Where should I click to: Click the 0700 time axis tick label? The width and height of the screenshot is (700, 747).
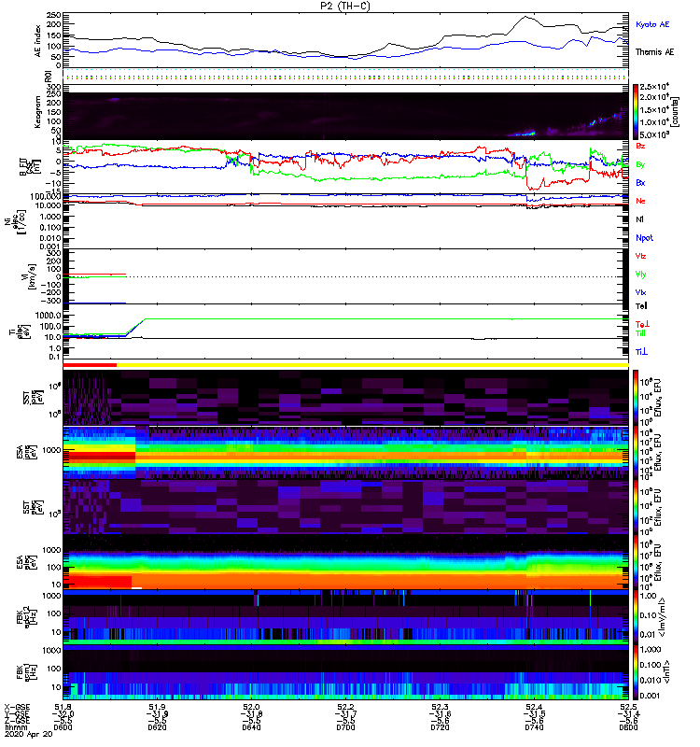tap(345, 727)
